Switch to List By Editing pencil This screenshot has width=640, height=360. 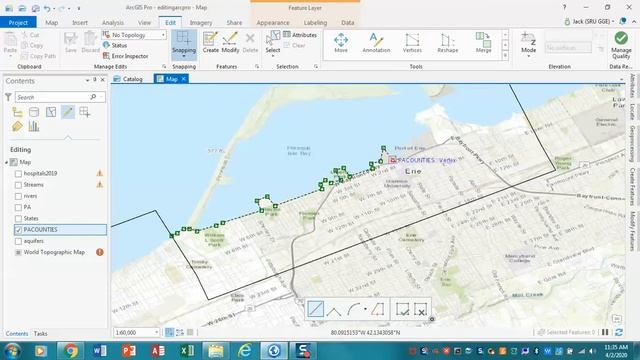point(68,112)
